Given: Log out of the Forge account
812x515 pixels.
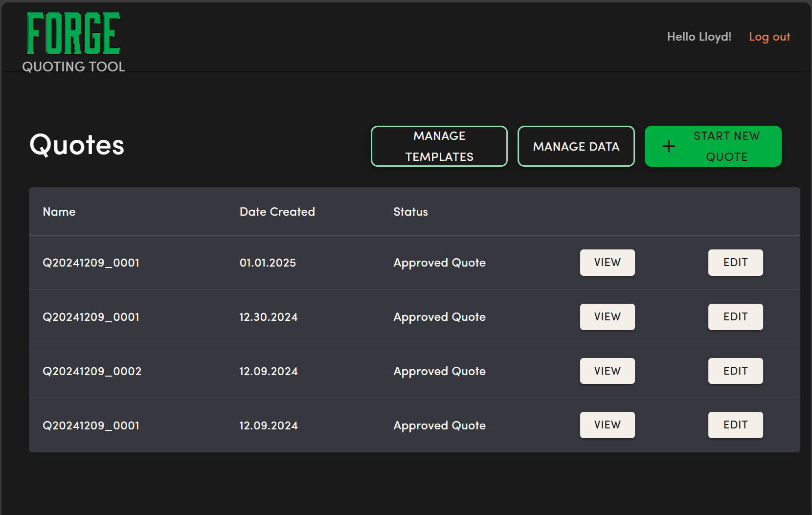Looking at the screenshot, I should click(769, 37).
